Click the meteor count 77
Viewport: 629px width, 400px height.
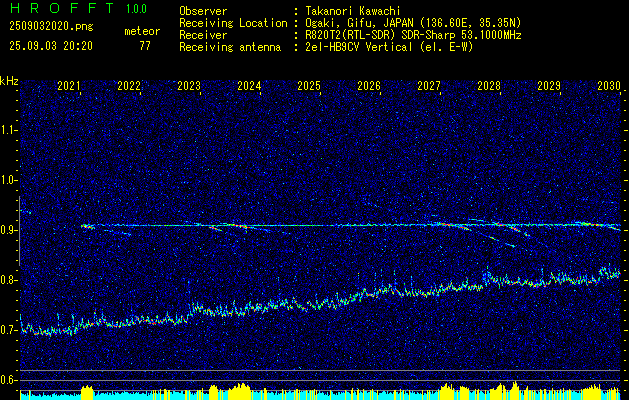[145, 46]
